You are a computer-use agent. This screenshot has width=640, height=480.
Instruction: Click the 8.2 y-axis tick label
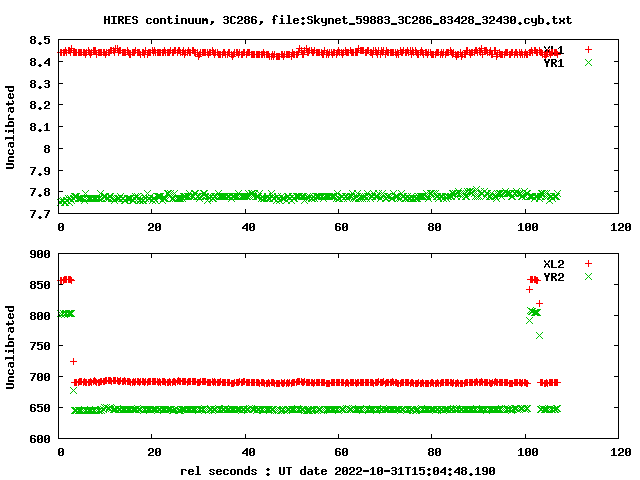pyautogui.click(x=40, y=105)
